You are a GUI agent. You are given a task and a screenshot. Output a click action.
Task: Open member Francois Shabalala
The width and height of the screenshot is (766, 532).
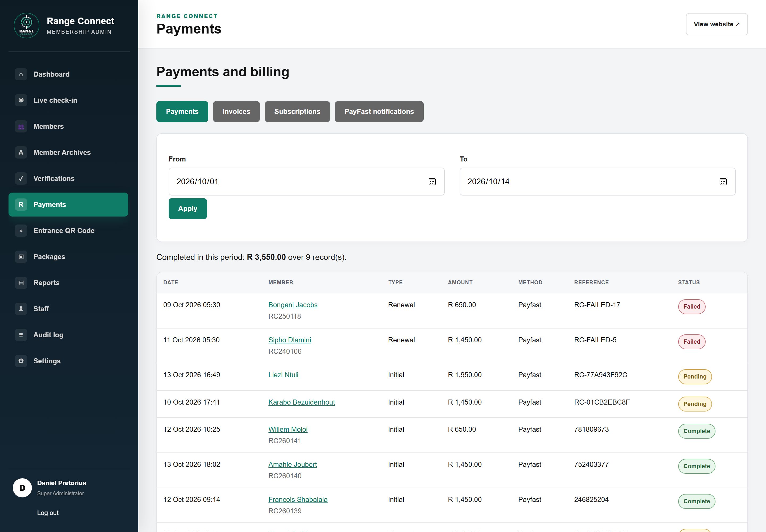click(298, 499)
